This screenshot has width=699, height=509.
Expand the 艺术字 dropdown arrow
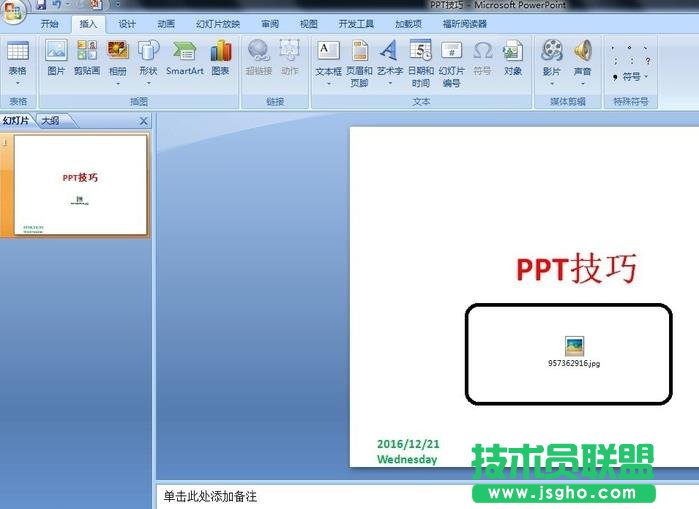390,83
